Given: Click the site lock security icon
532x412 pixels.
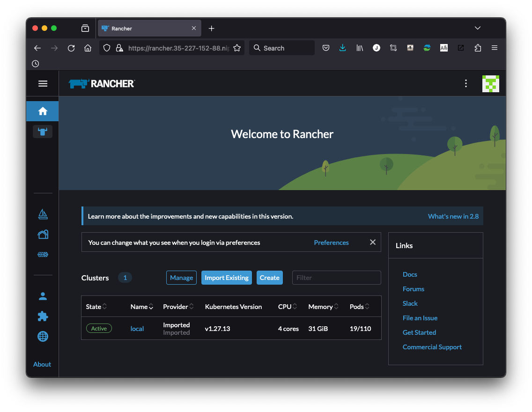Looking at the screenshot, I should click(x=119, y=48).
